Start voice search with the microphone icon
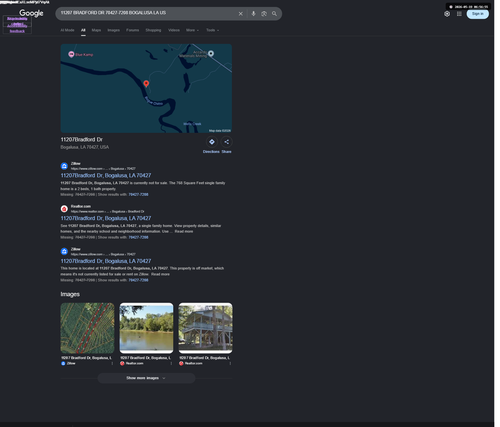The image size is (500, 427). (253, 14)
